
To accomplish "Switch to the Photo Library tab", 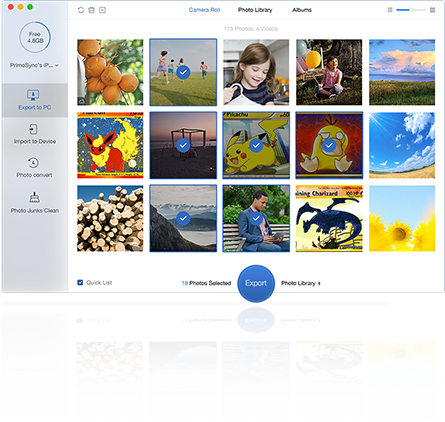I will 255,10.
